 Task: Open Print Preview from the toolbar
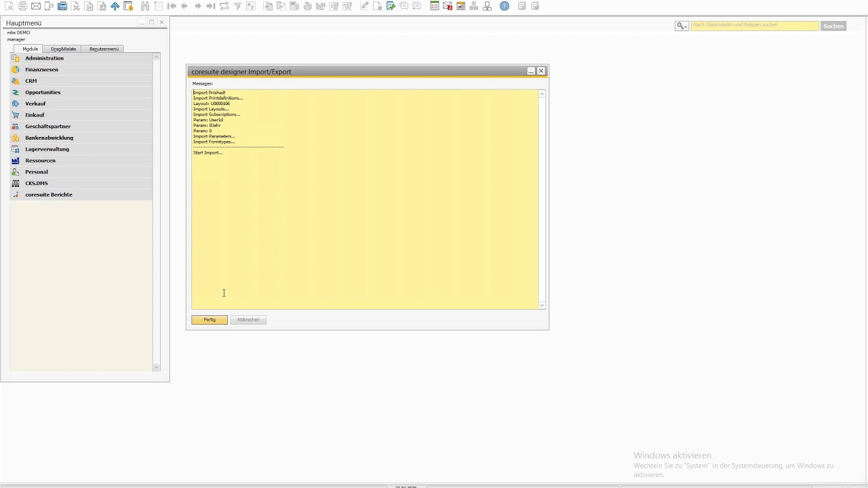(9, 6)
